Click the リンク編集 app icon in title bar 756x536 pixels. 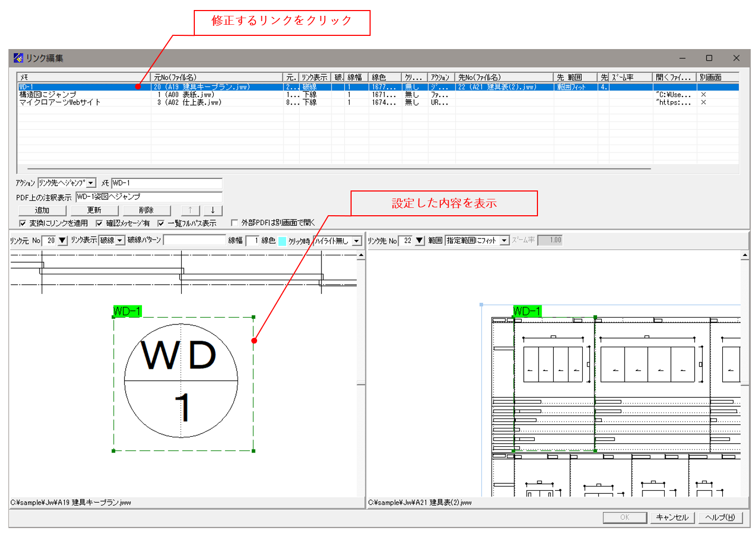(18, 58)
